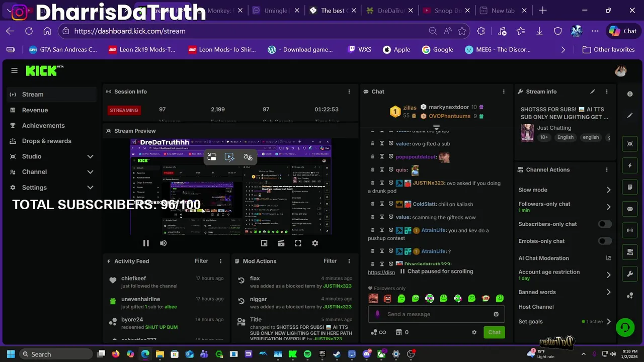Toggle Subscribers-only chat switch
This screenshot has width=644, height=362.
(605, 224)
